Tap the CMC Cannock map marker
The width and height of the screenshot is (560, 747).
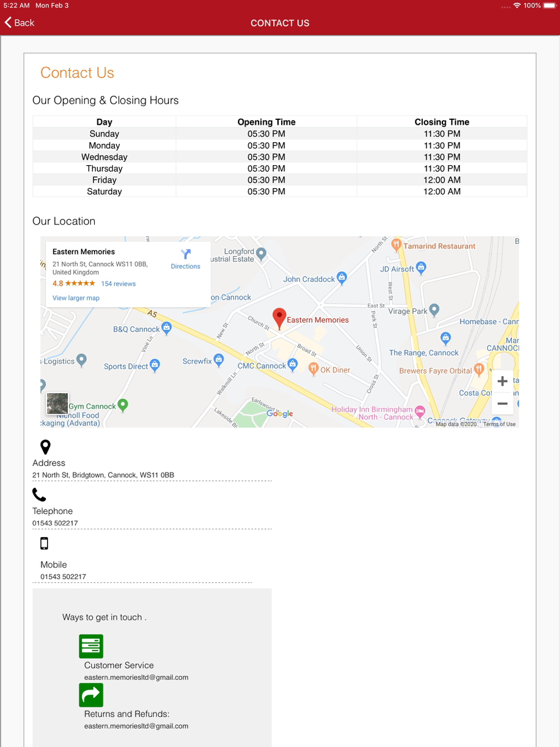coord(292,365)
